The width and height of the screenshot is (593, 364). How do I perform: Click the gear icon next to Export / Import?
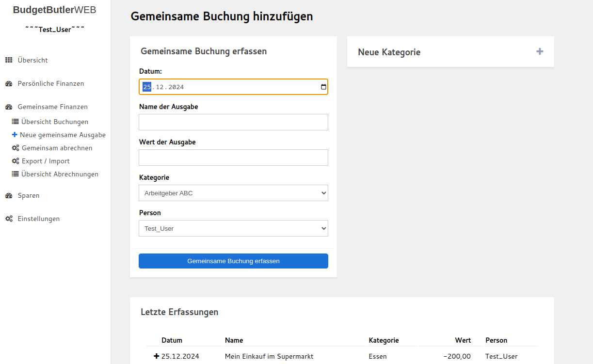[x=15, y=160]
